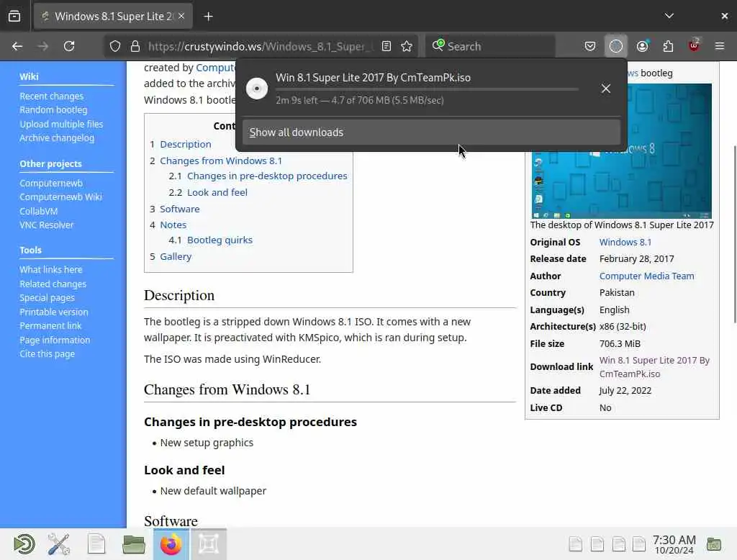Jump to Changes in pre-desktop procedures entry
This screenshot has height=560, width=737.
tap(267, 176)
